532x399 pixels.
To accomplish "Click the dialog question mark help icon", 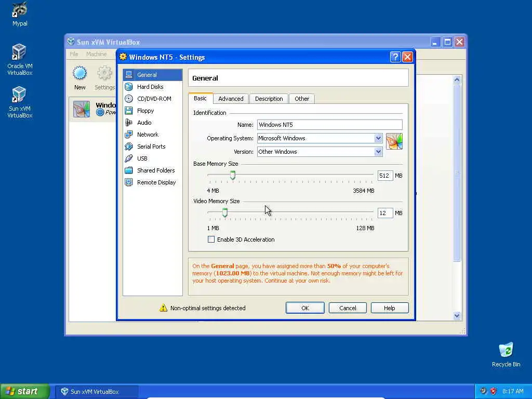I will point(395,57).
